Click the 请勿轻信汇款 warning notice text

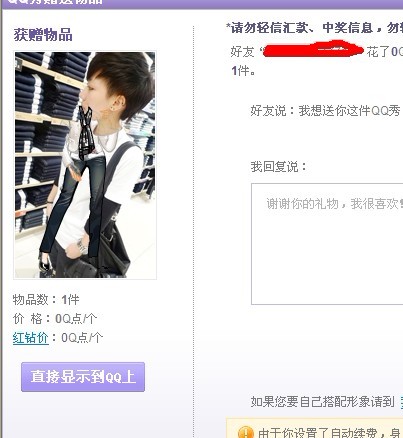[314, 27]
